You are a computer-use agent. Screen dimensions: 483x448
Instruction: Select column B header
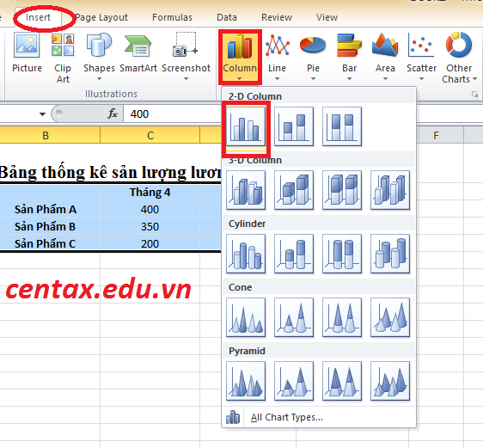(46, 135)
